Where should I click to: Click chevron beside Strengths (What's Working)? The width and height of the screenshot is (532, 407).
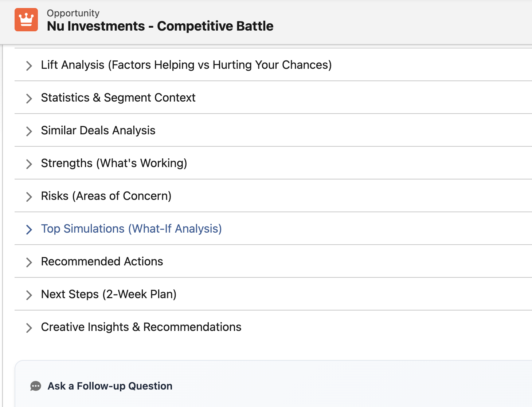coord(29,164)
